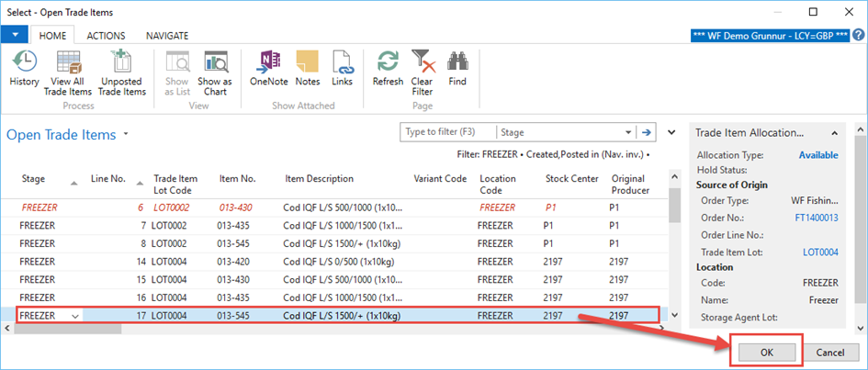
Task: Open the History icon in ribbon
Action: tap(24, 70)
